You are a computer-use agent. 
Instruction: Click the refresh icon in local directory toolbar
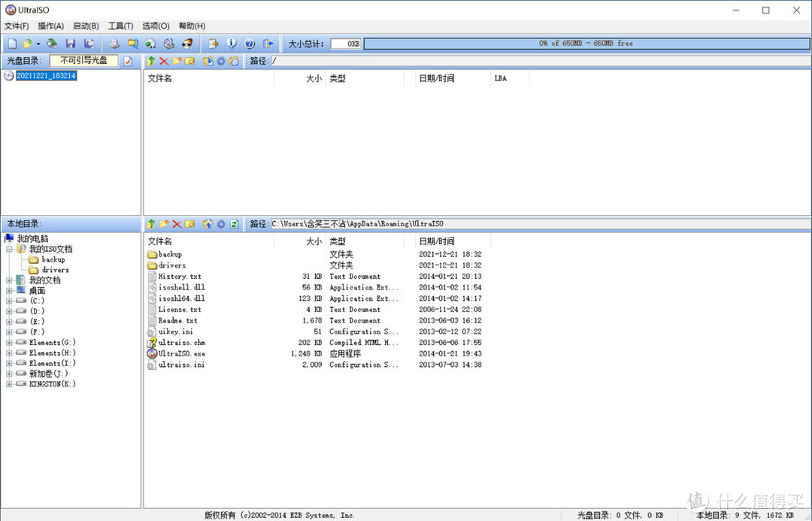tap(234, 224)
